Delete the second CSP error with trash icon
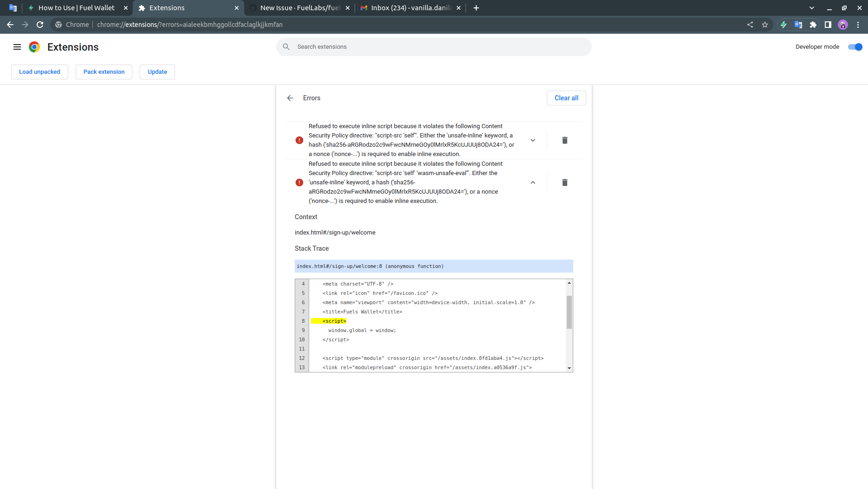This screenshot has height=489, width=868. (564, 183)
